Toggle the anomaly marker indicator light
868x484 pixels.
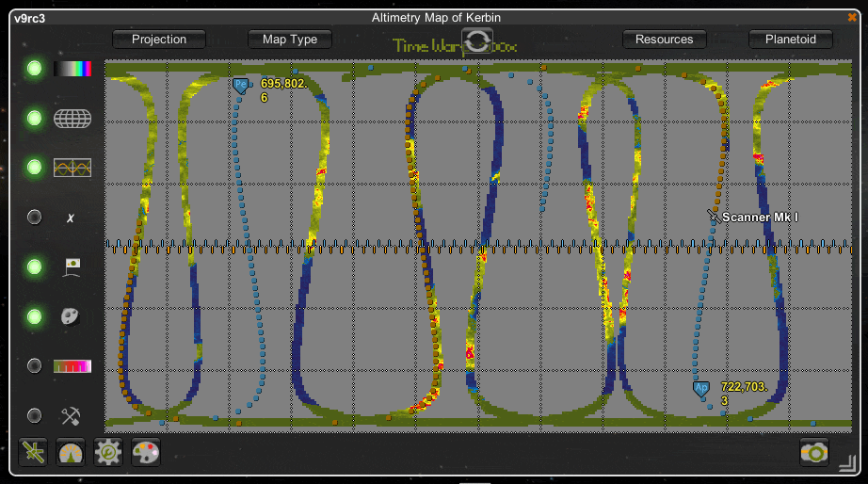pos(34,218)
